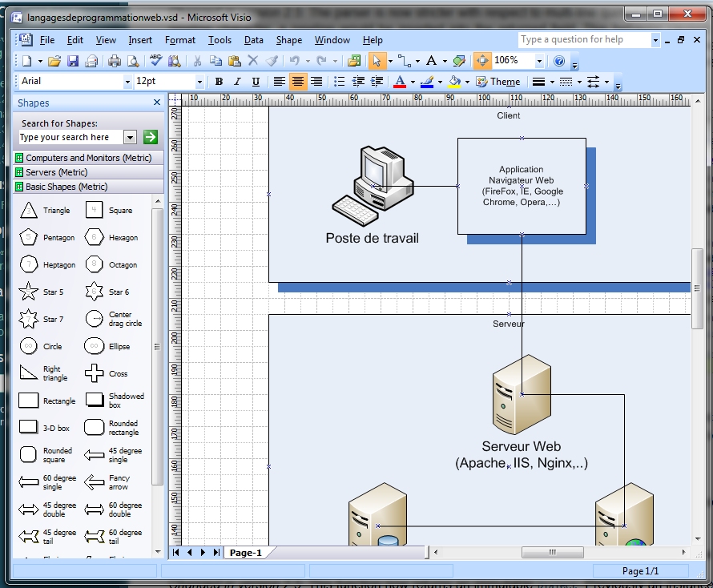Click the Save icon in toolbar
This screenshot has height=588, width=713.
73,61
